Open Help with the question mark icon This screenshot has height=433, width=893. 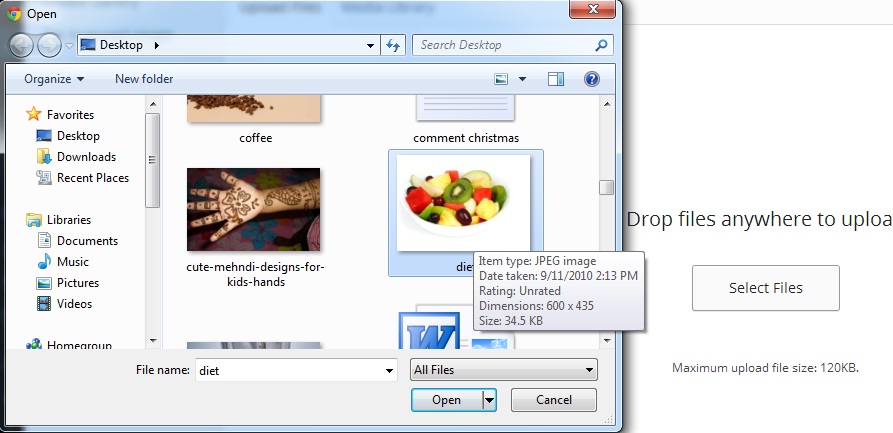[592, 79]
